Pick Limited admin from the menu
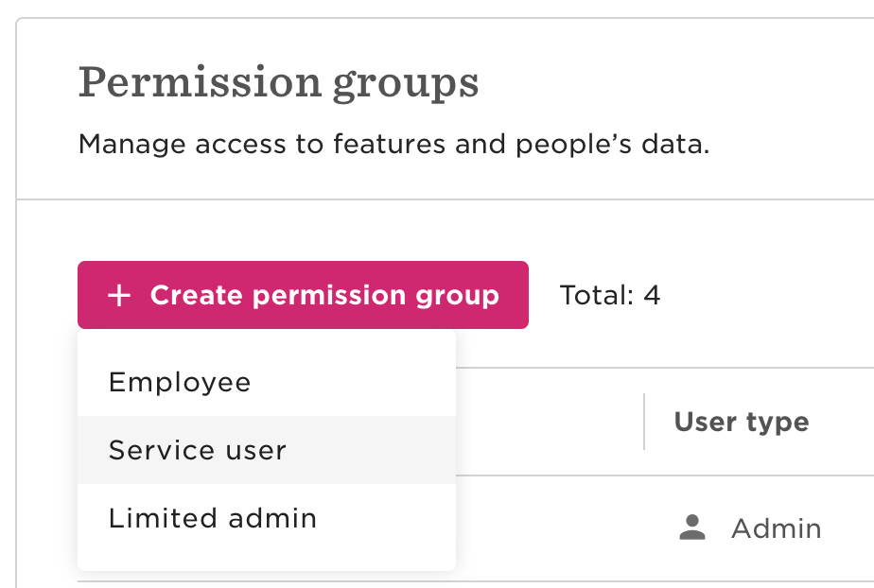Viewport: 874px width, 588px height. click(267, 518)
